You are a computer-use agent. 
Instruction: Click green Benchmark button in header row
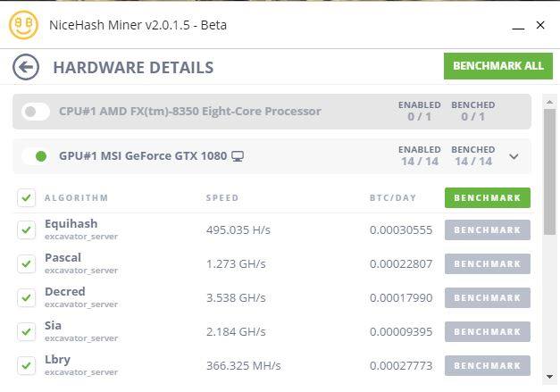click(x=487, y=197)
